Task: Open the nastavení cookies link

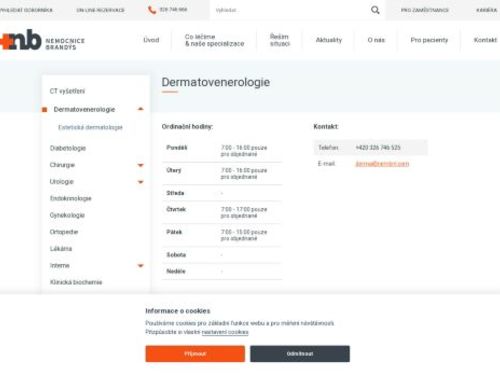Action: [225, 332]
